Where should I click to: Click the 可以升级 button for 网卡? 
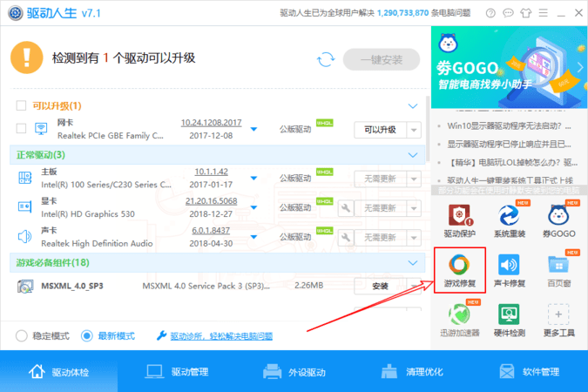381,129
